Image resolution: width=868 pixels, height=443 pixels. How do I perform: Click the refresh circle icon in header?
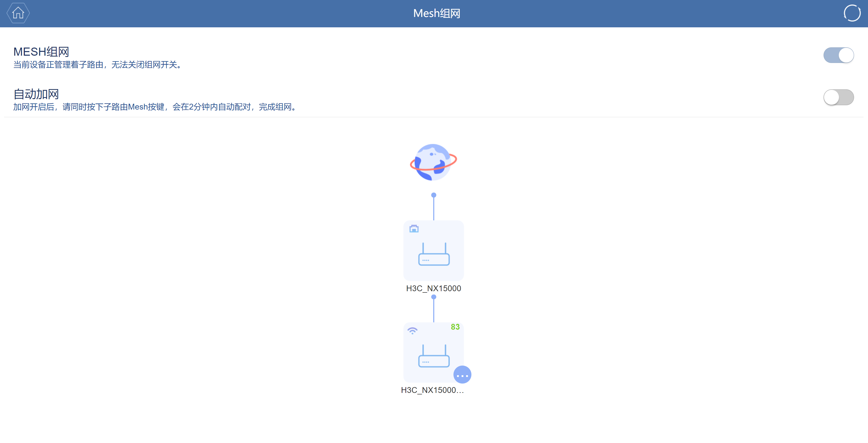852,13
